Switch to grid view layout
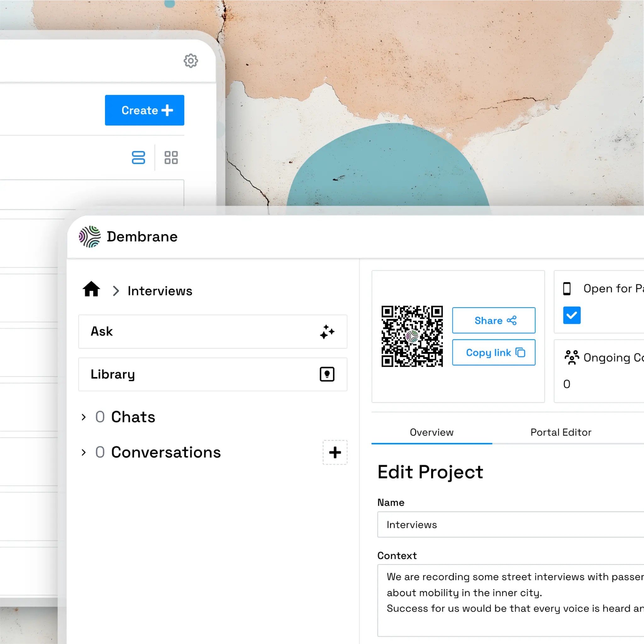The height and width of the screenshot is (644, 644). [171, 158]
